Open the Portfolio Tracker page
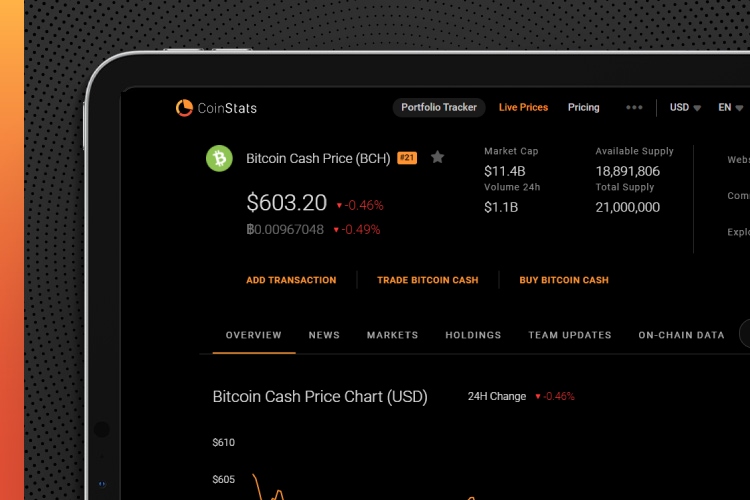This screenshot has height=500, width=750. (439, 108)
